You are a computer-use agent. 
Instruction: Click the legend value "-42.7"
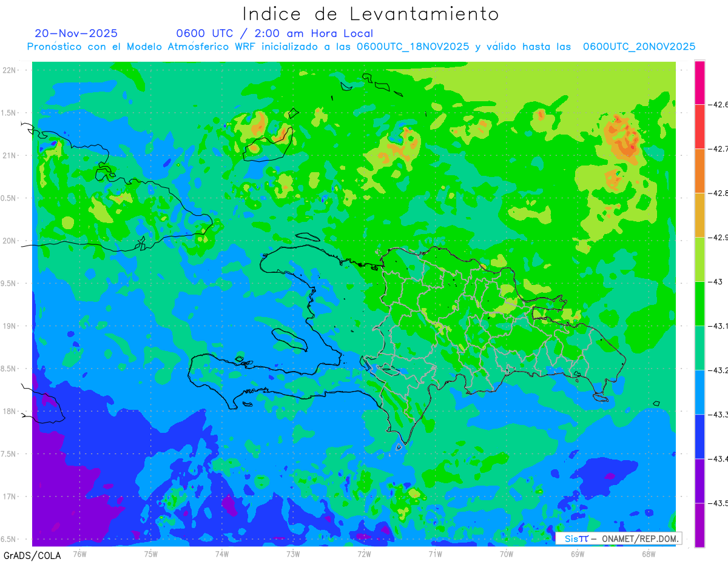click(718, 149)
